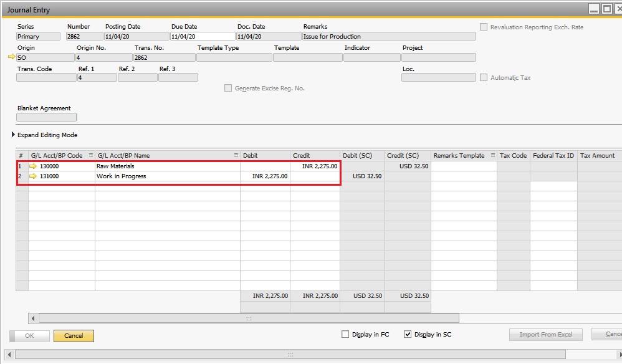Viewport: 622px width, 364px height.
Task: Click the Cancel button
Action: [74, 335]
